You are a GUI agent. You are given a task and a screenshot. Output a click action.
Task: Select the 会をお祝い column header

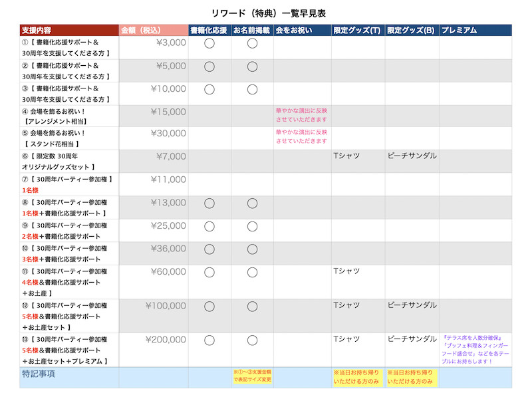pos(303,30)
